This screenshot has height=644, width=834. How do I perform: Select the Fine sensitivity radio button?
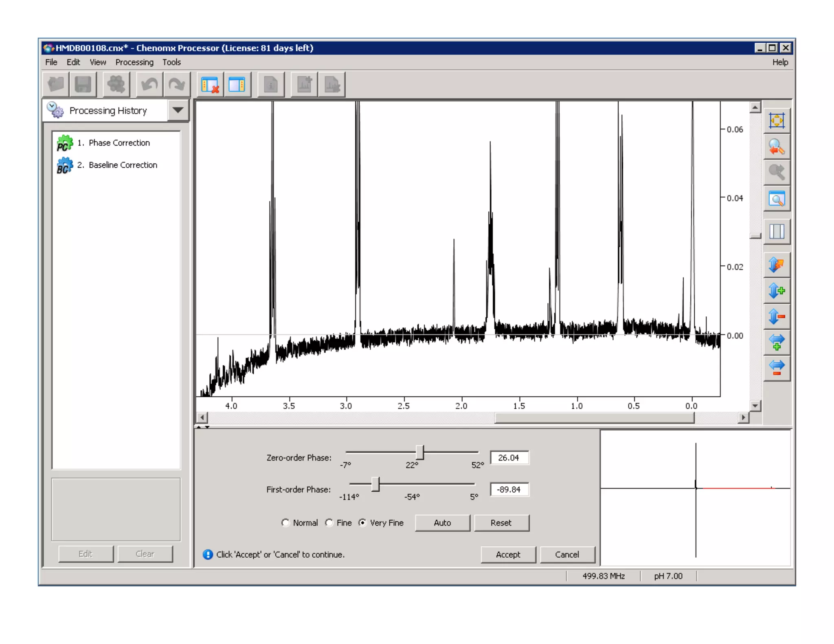pyautogui.click(x=329, y=523)
